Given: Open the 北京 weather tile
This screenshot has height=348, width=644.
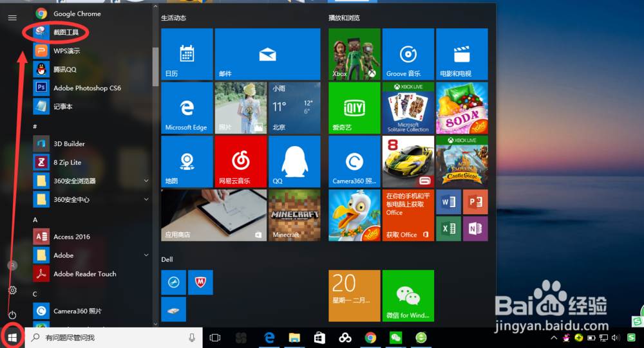Looking at the screenshot, I should [294, 108].
